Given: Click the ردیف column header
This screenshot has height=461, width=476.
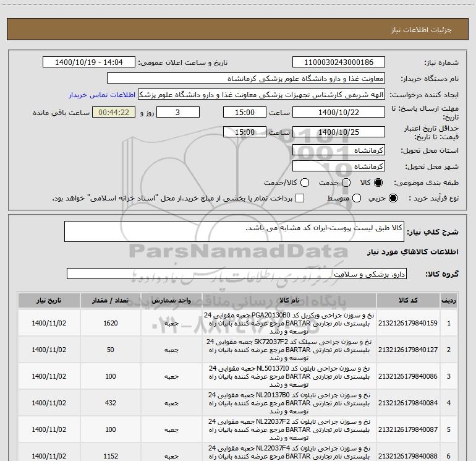Looking at the screenshot, I should pos(449,300).
